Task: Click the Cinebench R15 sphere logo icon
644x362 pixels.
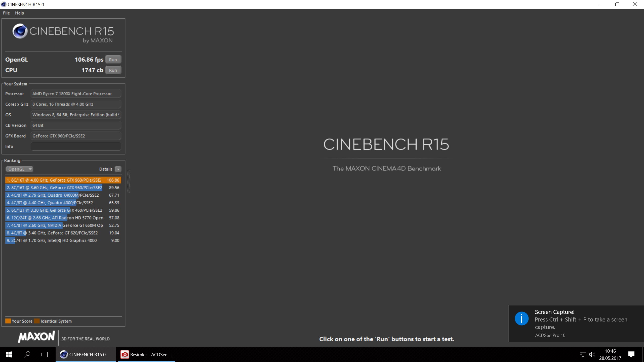Action: click(20, 31)
